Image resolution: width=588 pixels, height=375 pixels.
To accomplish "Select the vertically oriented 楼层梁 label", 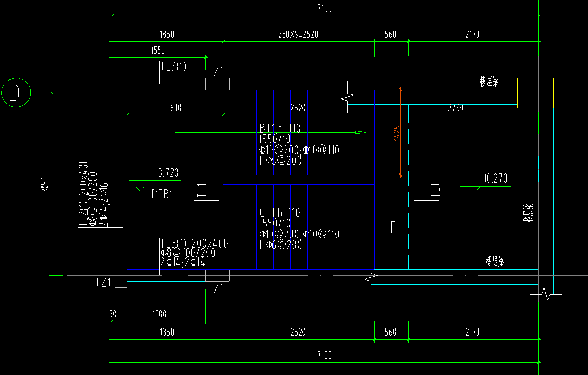I will coord(527,214).
